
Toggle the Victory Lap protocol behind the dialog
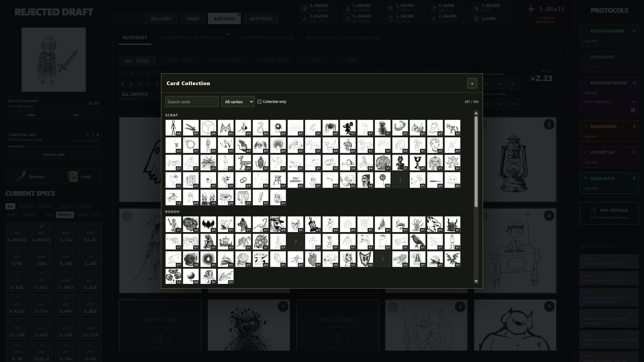(x=609, y=157)
